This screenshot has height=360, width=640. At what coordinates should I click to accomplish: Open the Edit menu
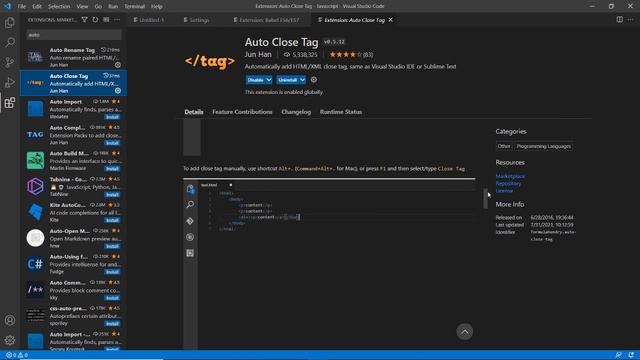click(37, 7)
